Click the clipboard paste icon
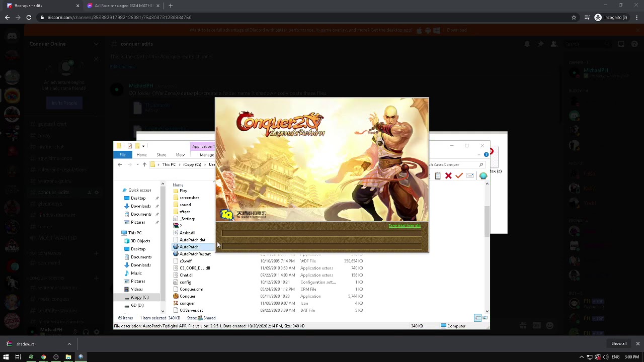 tap(438, 176)
